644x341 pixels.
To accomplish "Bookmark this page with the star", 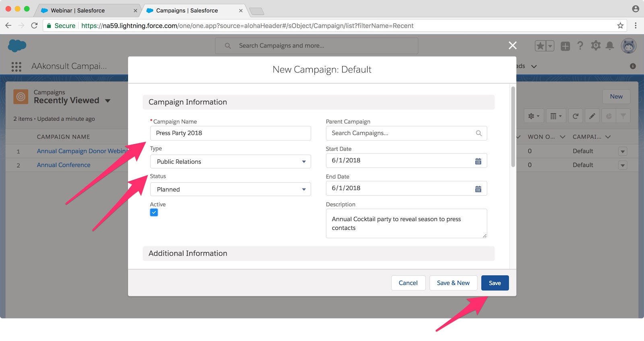I will click(x=620, y=25).
